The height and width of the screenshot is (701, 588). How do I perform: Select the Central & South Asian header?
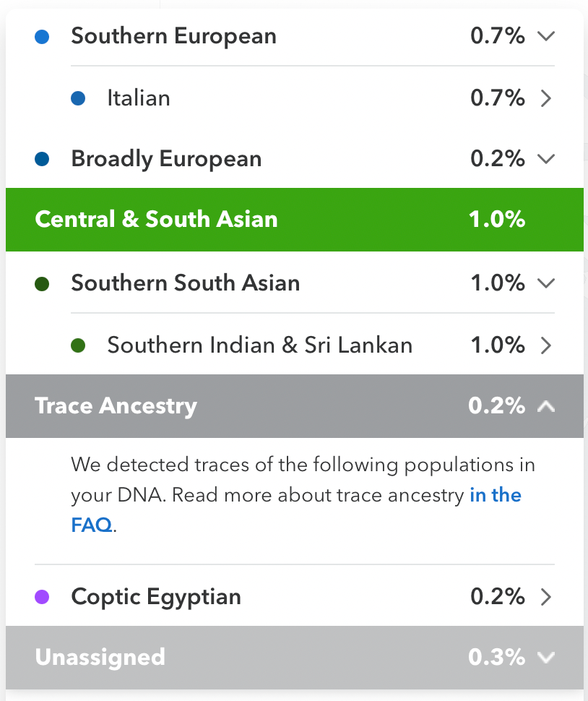tap(156, 220)
